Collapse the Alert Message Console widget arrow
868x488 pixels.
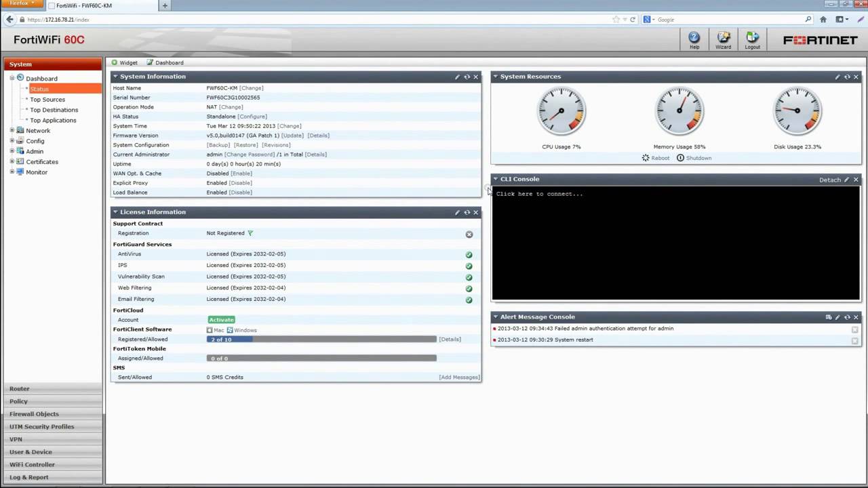pyautogui.click(x=496, y=317)
